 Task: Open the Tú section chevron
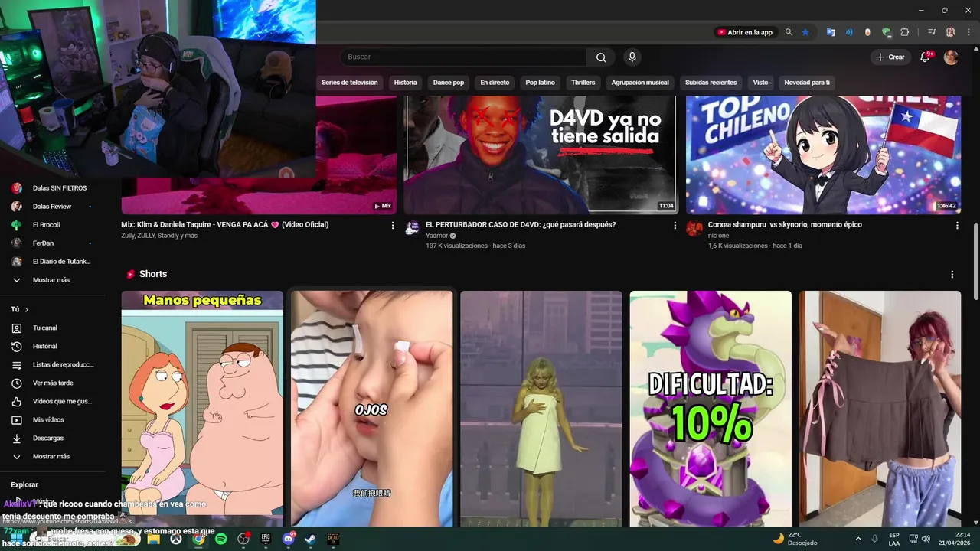tap(27, 309)
